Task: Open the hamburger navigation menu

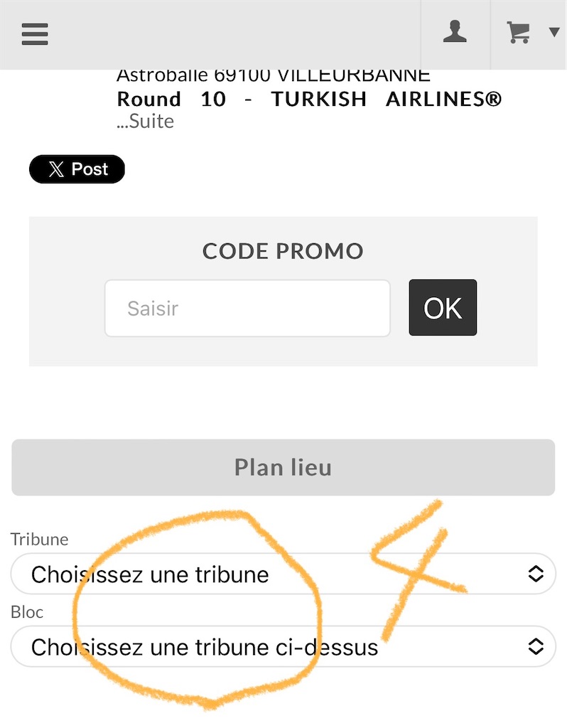Action: [34, 33]
